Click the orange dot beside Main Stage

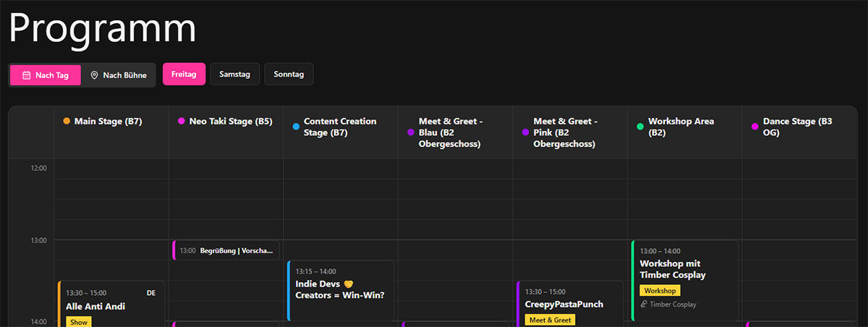click(x=67, y=122)
